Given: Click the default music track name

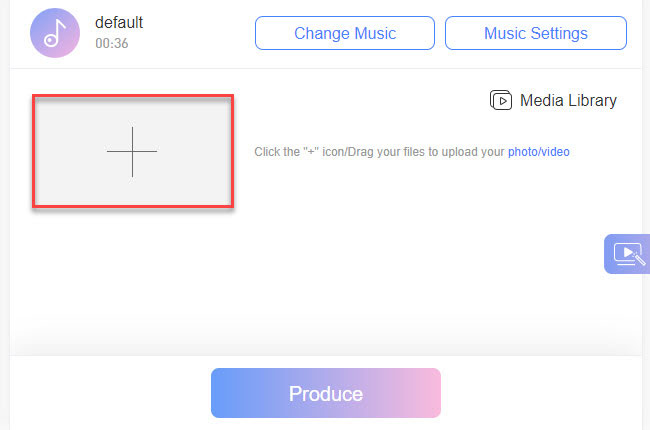Looking at the screenshot, I should pyautogui.click(x=119, y=23).
